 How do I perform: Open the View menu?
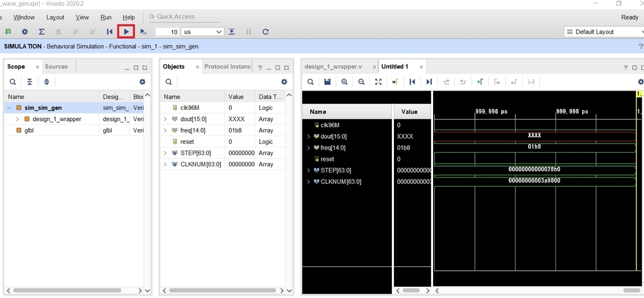coord(82,17)
